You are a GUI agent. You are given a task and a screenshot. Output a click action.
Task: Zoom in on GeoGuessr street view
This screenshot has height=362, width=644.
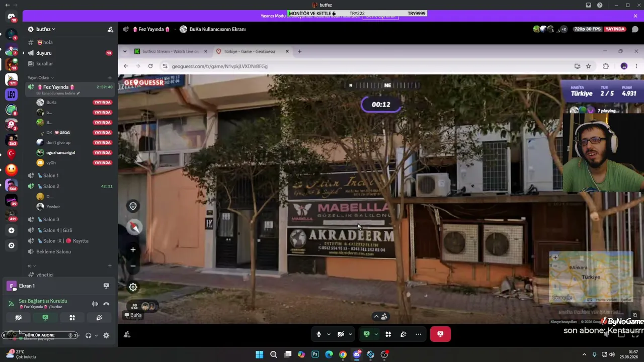coord(133,249)
